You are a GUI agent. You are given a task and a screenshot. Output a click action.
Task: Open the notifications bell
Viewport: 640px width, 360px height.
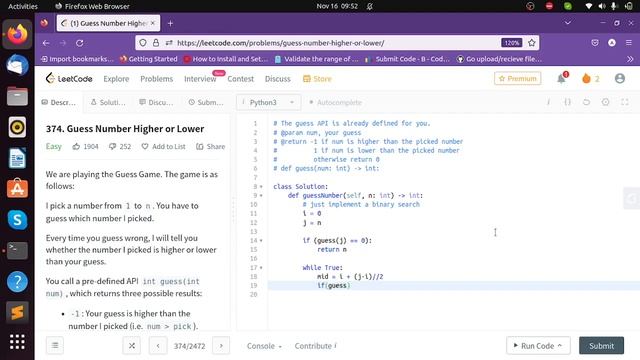pyautogui.click(x=562, y=78)
